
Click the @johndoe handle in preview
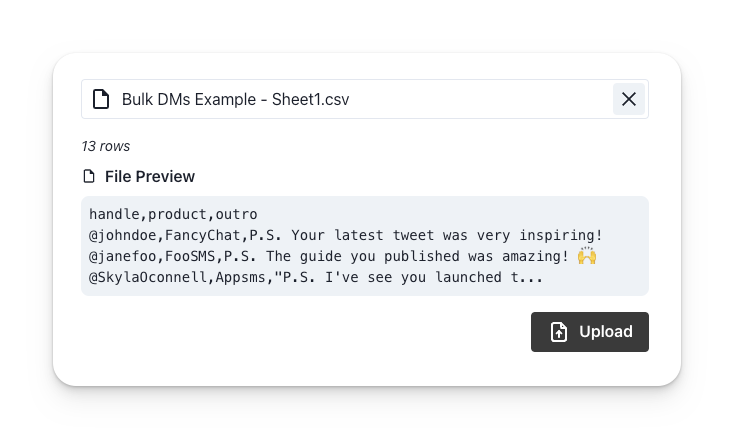coord(123,235)
